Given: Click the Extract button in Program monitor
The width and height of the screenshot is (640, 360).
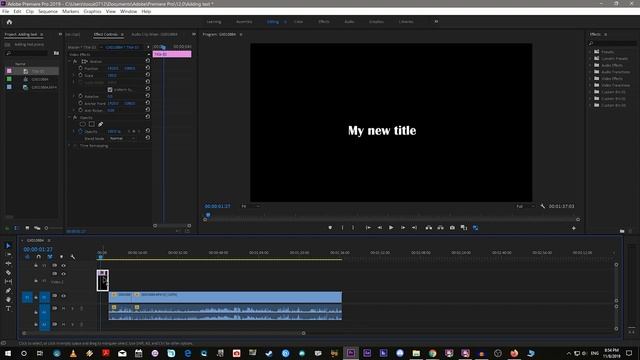Looking at the screenshot, I should (x=440, y=228).
